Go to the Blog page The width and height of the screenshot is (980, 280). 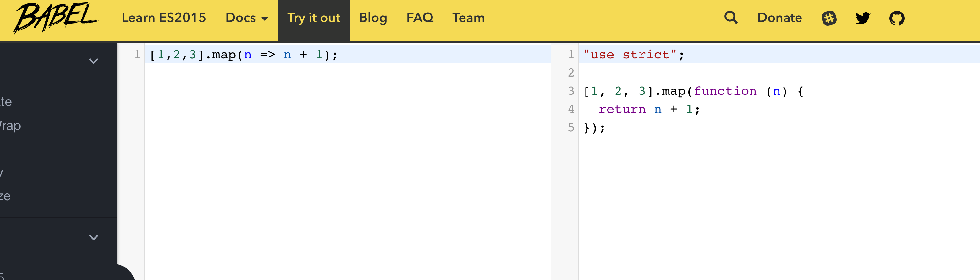(x=373, y=18)
